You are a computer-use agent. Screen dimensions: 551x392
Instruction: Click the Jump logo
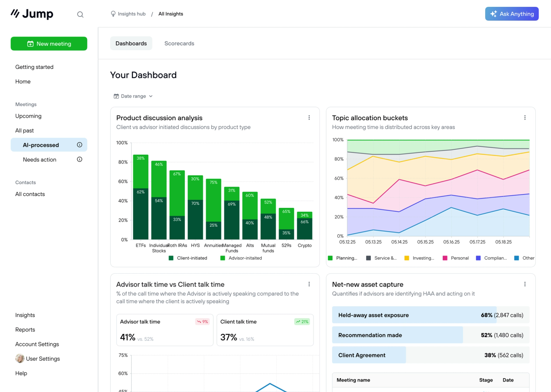click(x=32, y=14)
